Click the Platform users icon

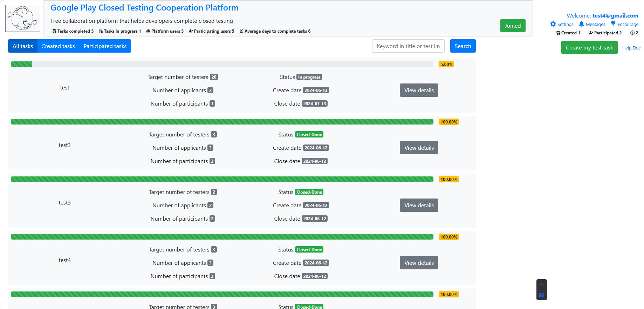148,31
